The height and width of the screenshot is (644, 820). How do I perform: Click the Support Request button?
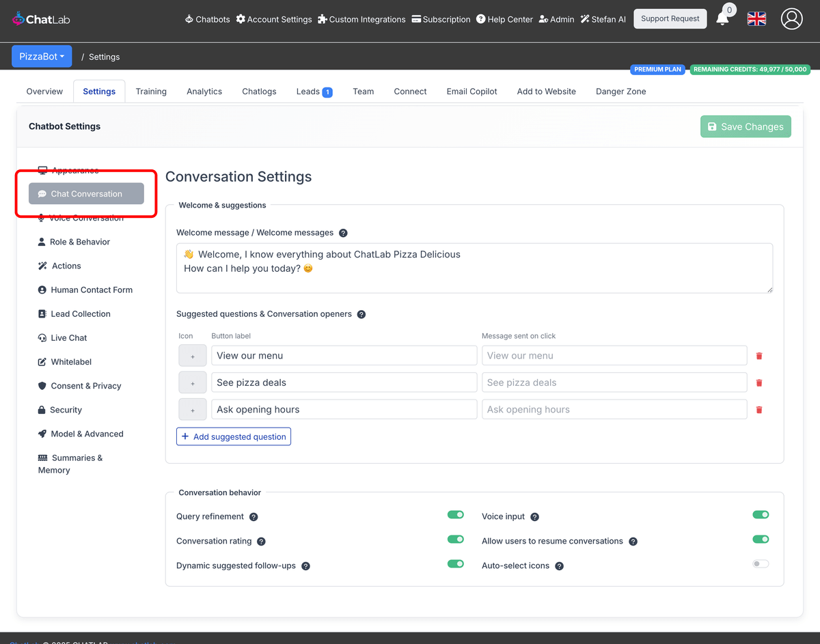pos(670,18)
